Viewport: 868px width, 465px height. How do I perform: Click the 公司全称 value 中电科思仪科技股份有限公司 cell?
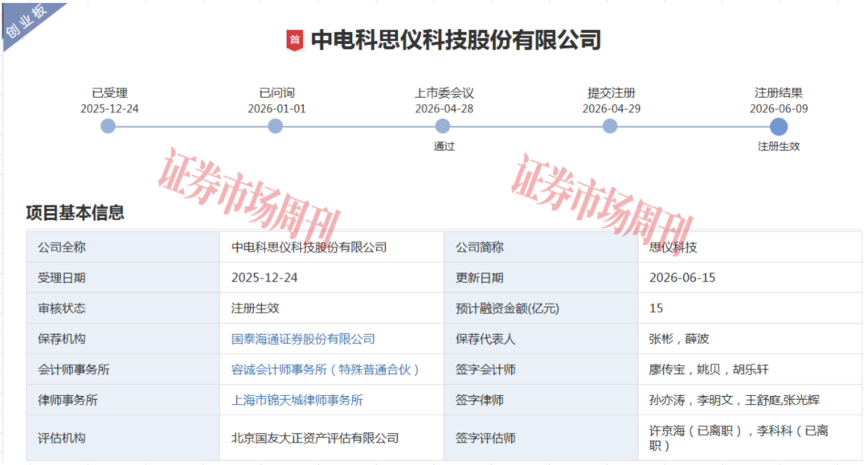332,247
